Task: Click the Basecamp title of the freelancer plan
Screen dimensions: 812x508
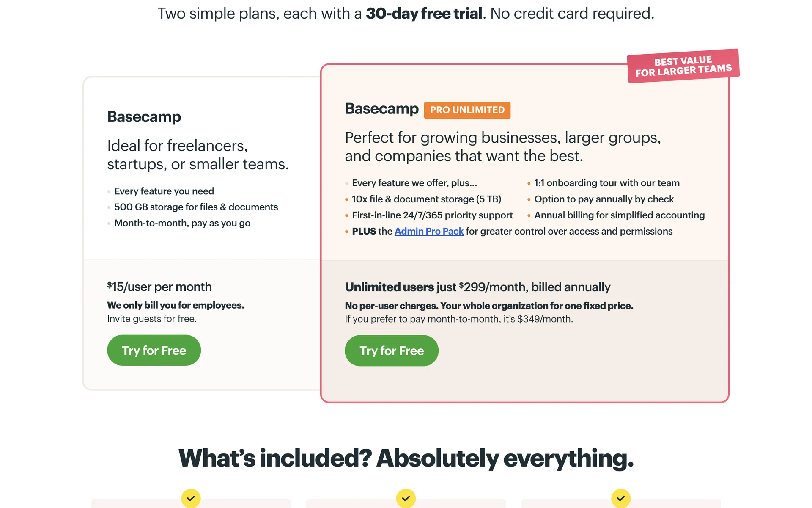Action: point(144,117)
